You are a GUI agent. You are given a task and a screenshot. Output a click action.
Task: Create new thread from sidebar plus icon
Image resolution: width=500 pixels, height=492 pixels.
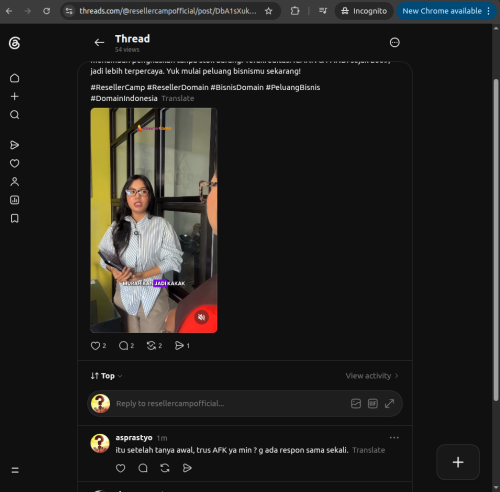pyautogui.click(x=14, y=96)
